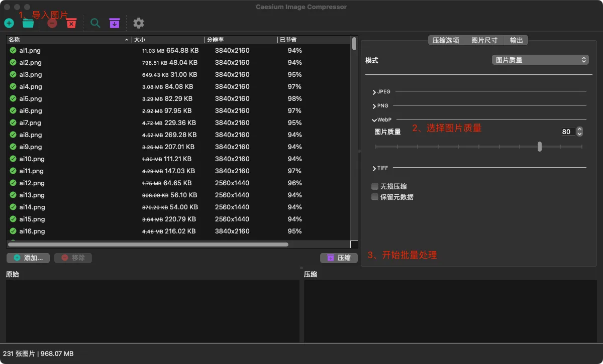Image resolution: width=603 pixels, height=364 pixels.
Task: Click the green add files toolbar icon
Action: coord(9,23)
